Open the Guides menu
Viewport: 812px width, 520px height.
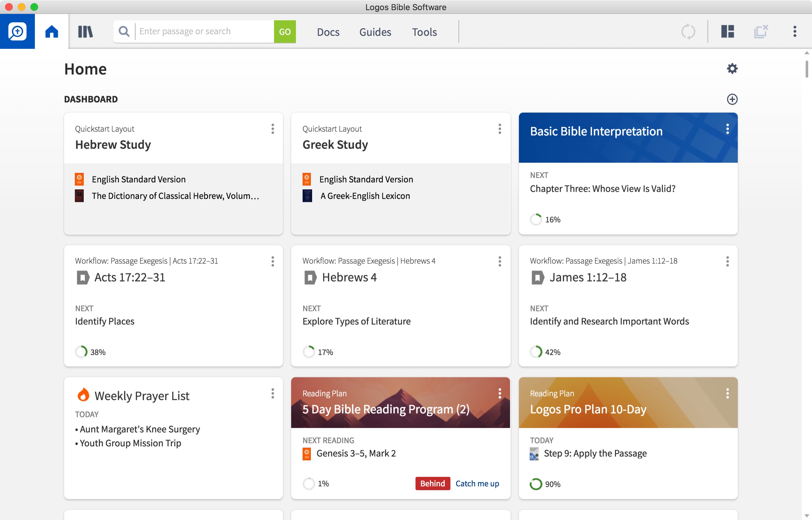(x=375, y=32)
